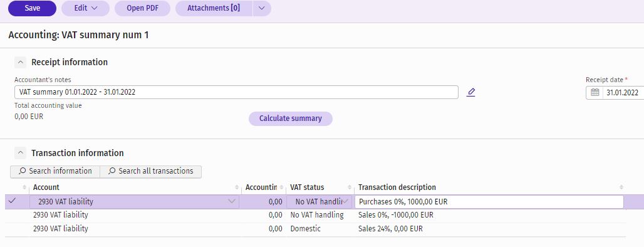
Task: Click the sort arrows left of Account header
Action: (24, 187)
